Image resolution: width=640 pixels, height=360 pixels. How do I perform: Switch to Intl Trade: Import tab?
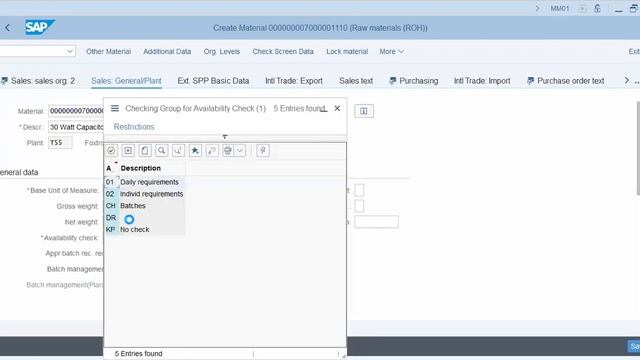[482, 81]
